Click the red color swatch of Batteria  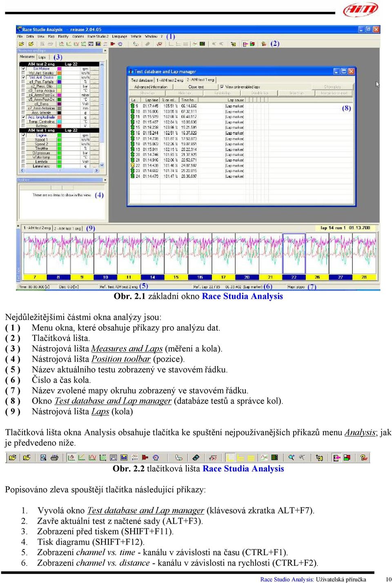tap(59, 126)
